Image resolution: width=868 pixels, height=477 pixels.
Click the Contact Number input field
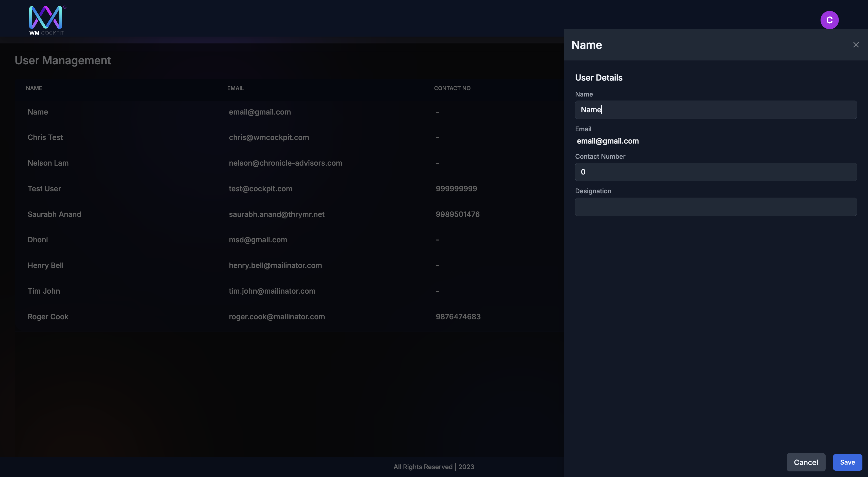click(716, 172)
